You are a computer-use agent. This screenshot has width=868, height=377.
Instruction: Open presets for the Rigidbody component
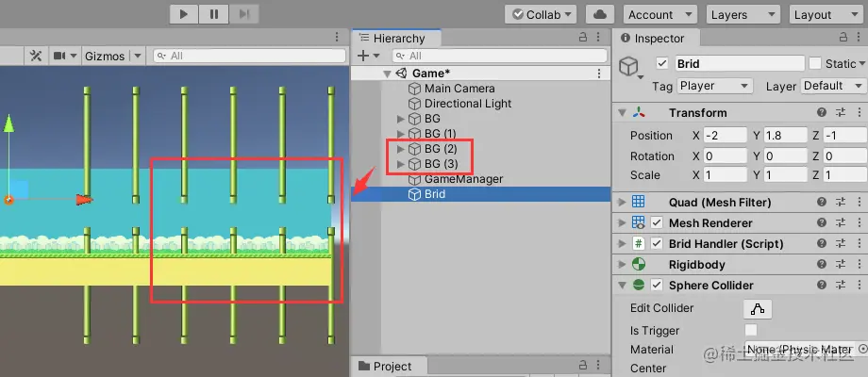coord(841,264)
